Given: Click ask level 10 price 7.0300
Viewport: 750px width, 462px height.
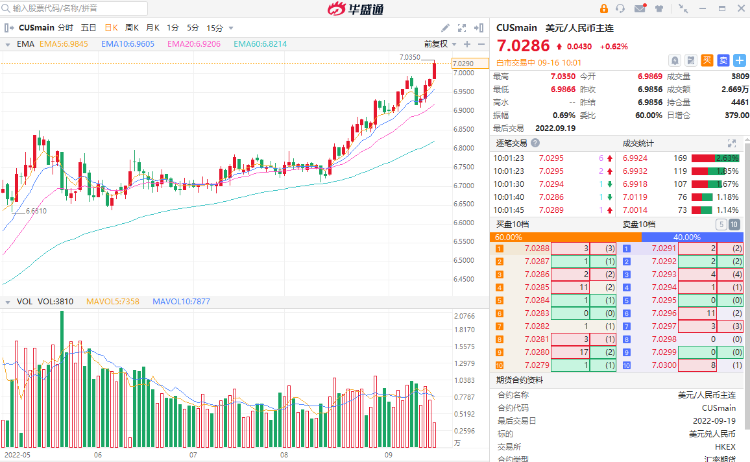Looking at the screenshot, I should [664, 365].
